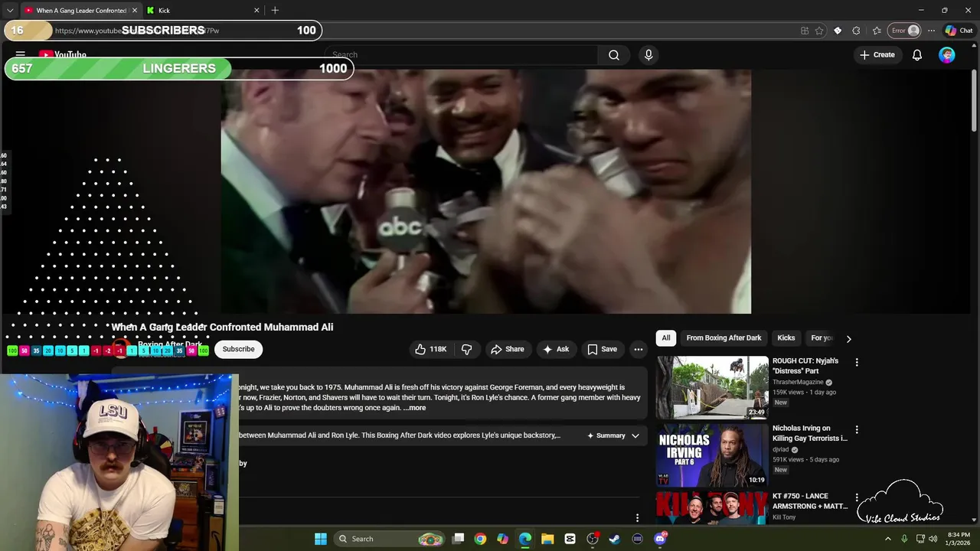Open Steam from the taskbar
The width and height of the screenshot is (980, 551).
(615, 539)
